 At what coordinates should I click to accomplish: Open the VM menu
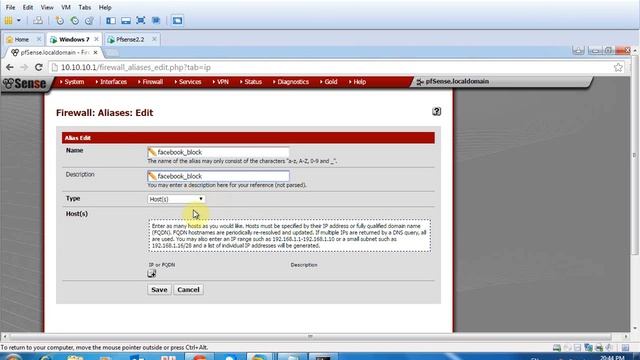click(66, 7)
